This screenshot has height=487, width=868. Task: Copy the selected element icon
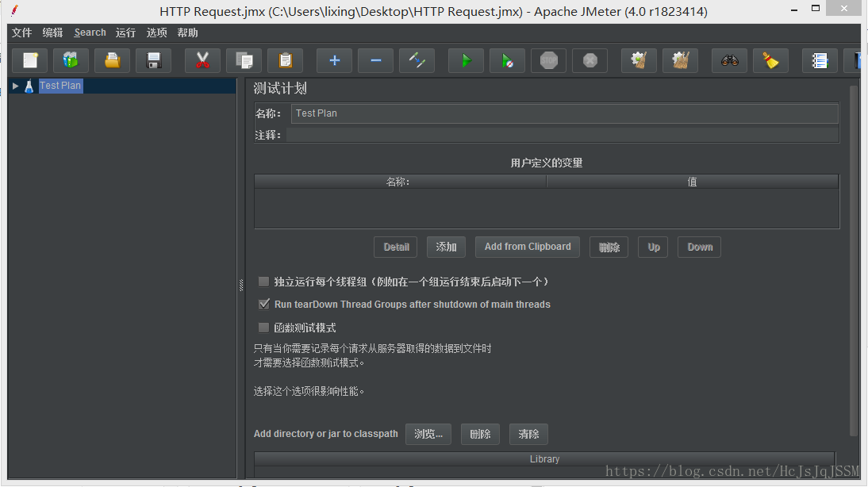pos(244,60)
